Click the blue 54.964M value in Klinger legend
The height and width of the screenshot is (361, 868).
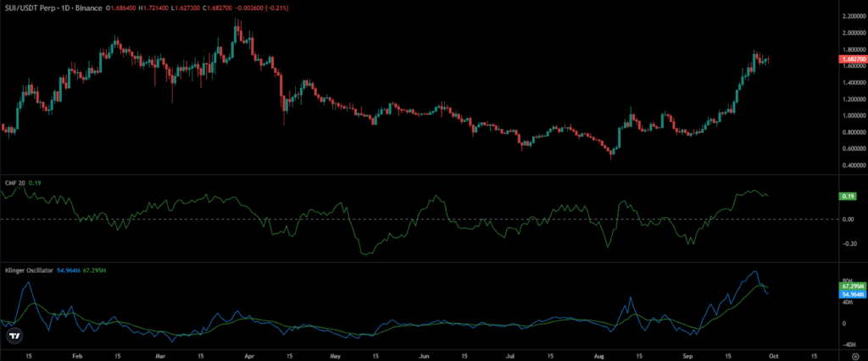68,270
